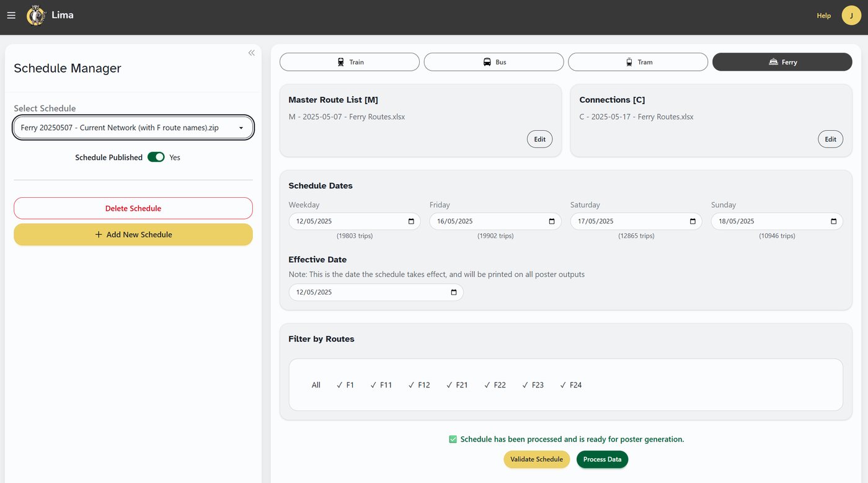Click the green processed status checkmark
Screen dimensions: 868x483
pos(453,439)
